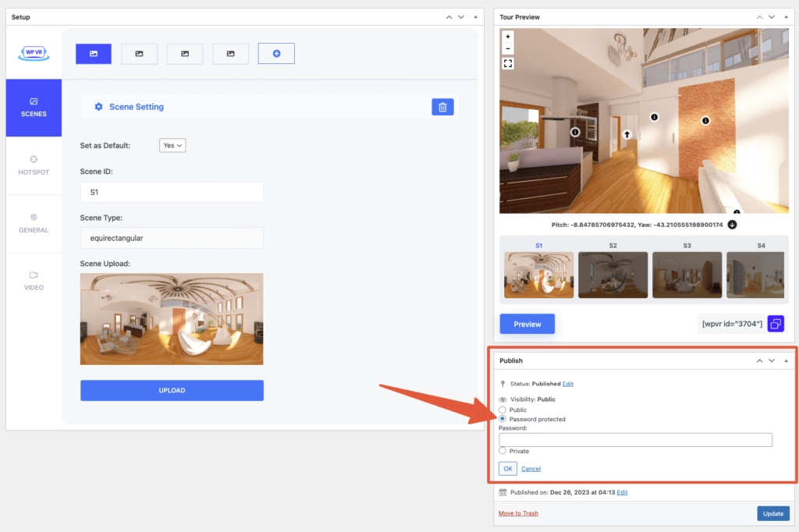Select the fourth scene tab icon
799x532 pixels.
[230, 54]
